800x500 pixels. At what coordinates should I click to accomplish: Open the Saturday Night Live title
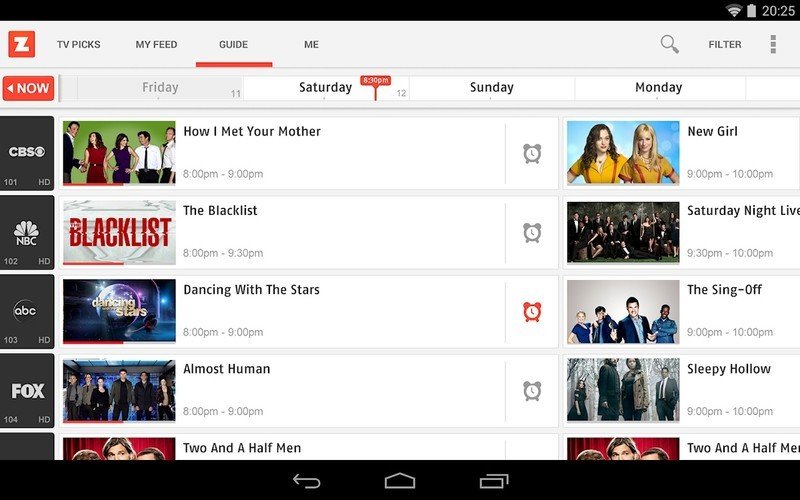743,210
